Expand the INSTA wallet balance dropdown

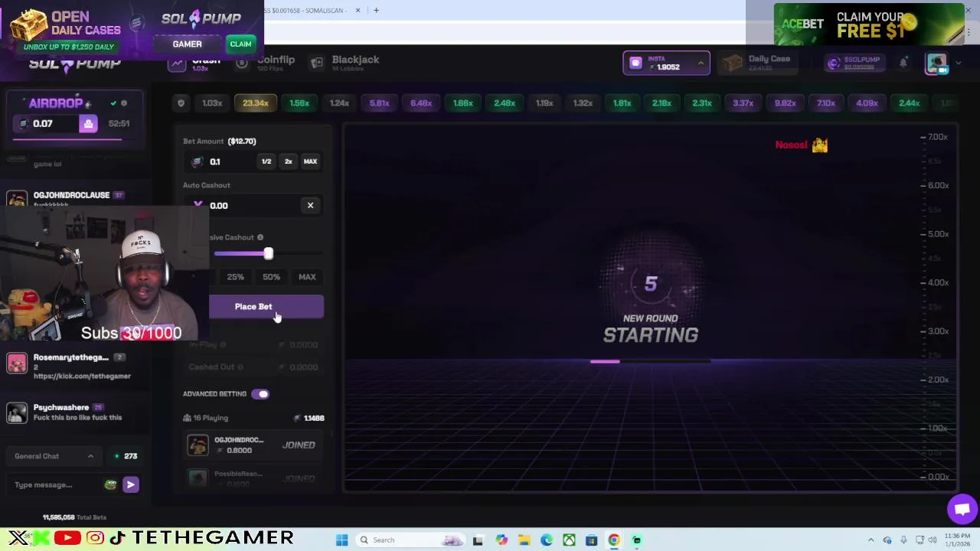tap(701, 63)
